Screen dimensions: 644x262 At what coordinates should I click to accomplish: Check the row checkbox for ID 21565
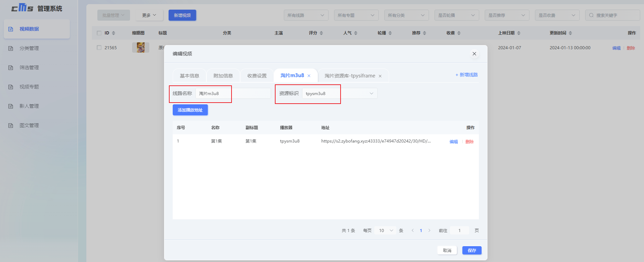pos(99,48)
